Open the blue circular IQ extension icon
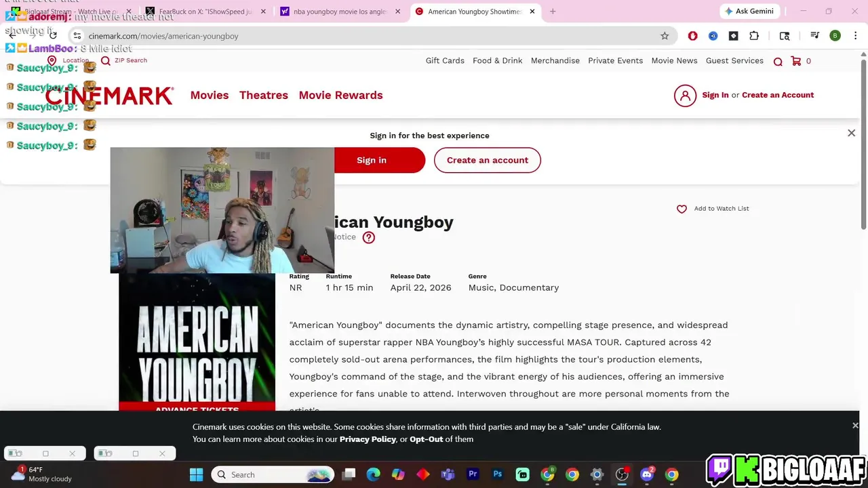The width and height of the screenshot is (868, 488). coord(713,36)
